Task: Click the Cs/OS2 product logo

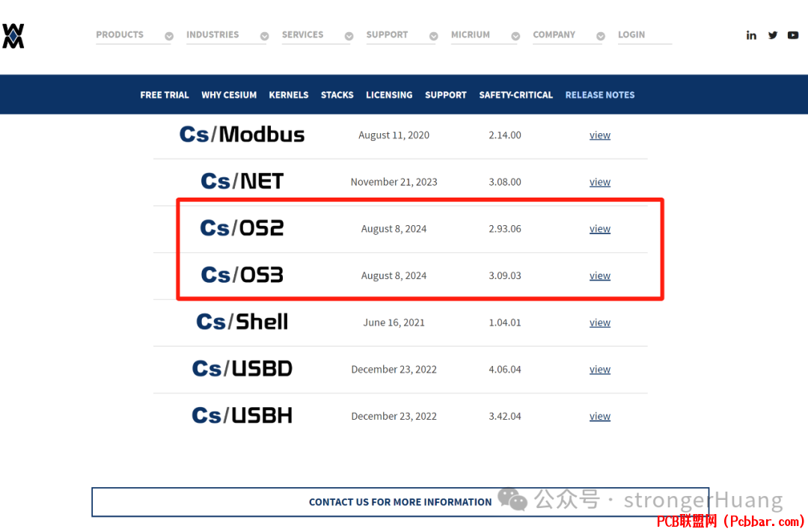Action: click(x=242, y=228)
